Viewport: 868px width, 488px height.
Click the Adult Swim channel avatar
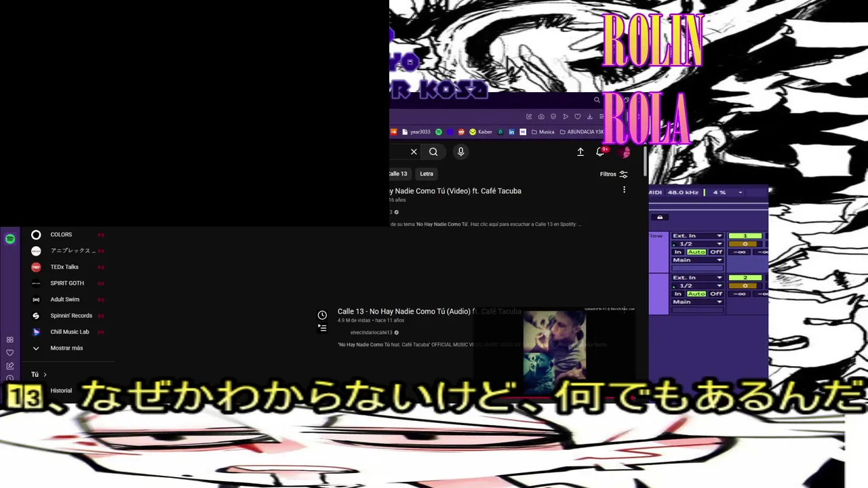[36, 300]
